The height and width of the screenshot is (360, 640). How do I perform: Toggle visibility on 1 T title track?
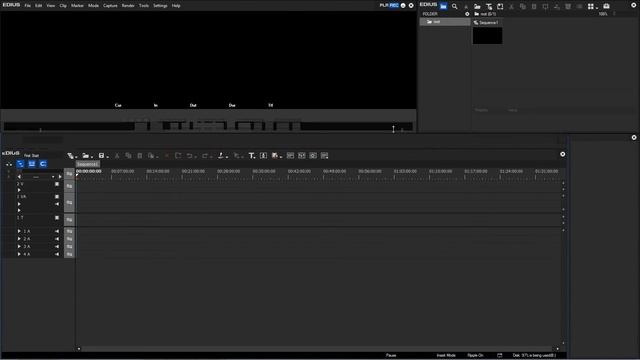click(x=57, y=218)
